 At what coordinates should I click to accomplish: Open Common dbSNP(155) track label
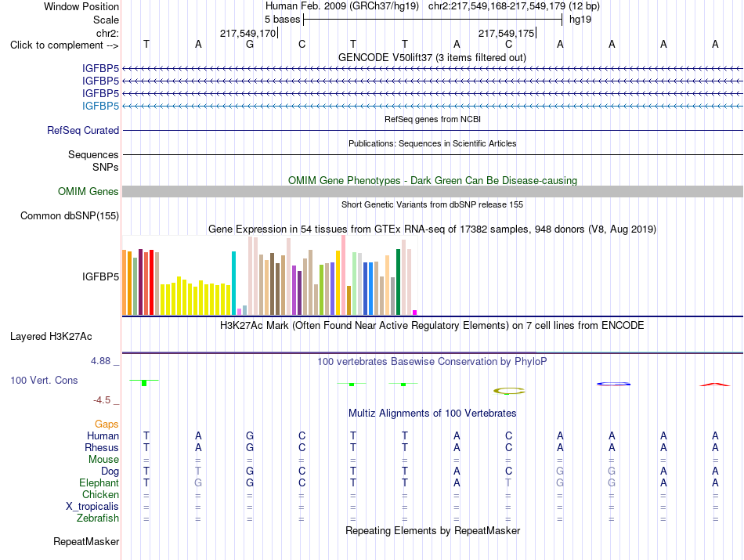tap(69, 216)
